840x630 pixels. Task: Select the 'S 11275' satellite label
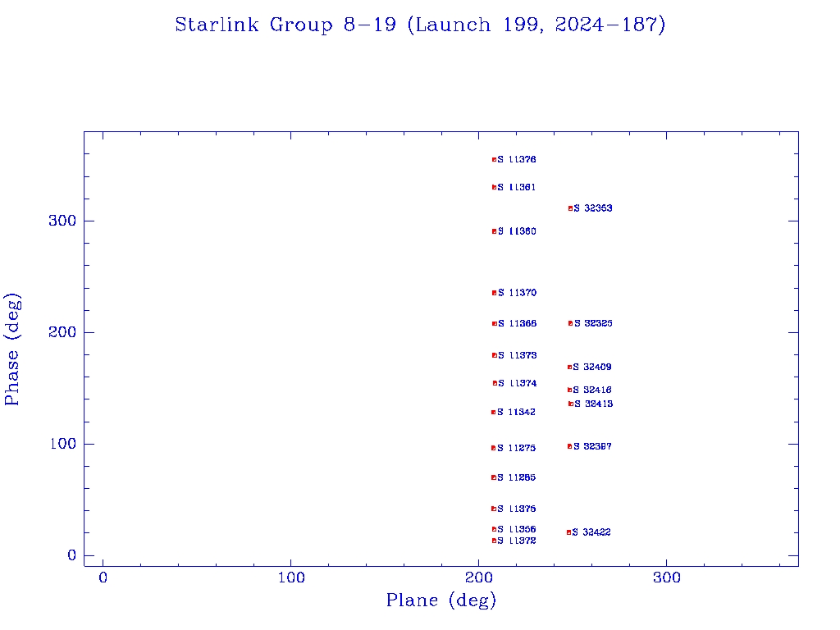516,449
